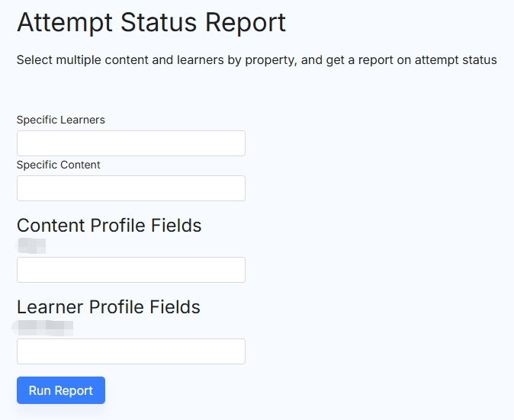This screenshot has height=420, width=514.
Task: Activate the text box directly above Run Report
Action: 131,351
